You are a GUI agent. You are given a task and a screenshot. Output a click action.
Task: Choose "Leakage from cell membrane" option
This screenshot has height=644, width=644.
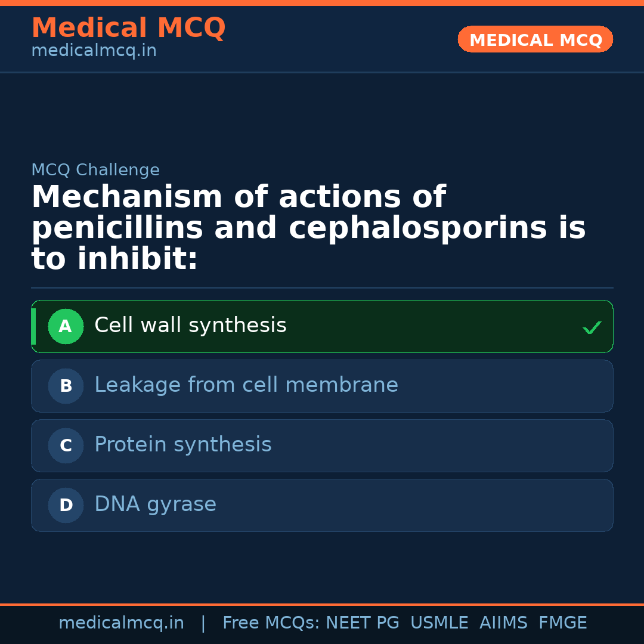click(x=246, y=385)
